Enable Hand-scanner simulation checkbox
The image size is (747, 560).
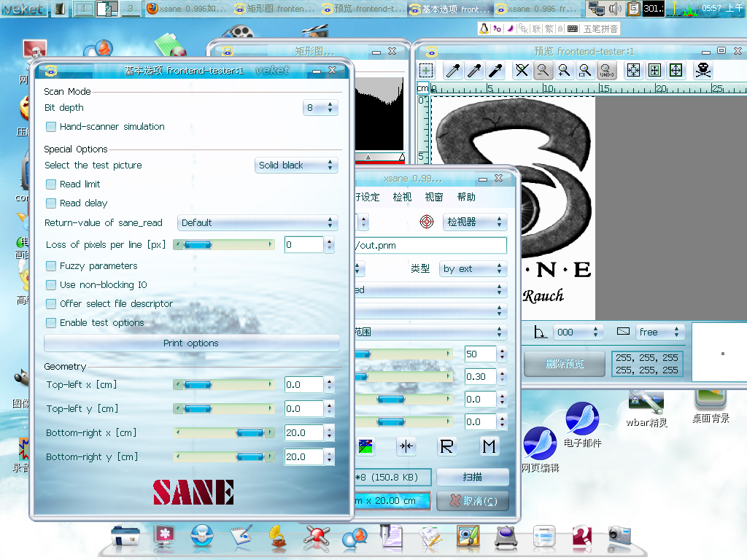[51, 127]
